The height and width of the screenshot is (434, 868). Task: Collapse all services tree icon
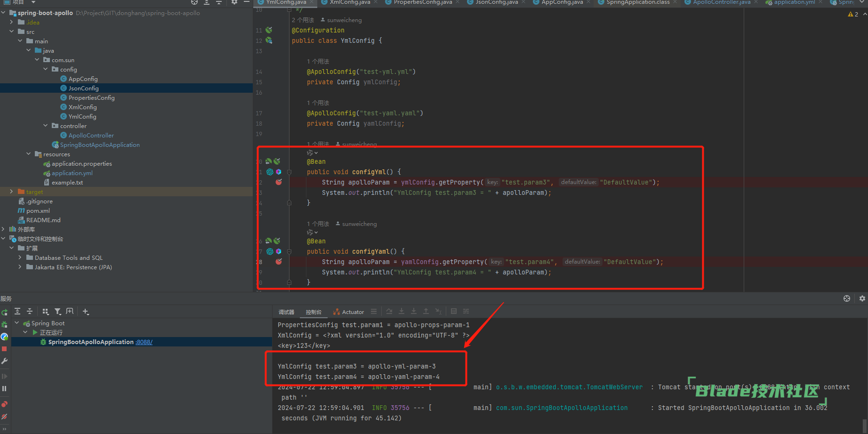[30, 311]
